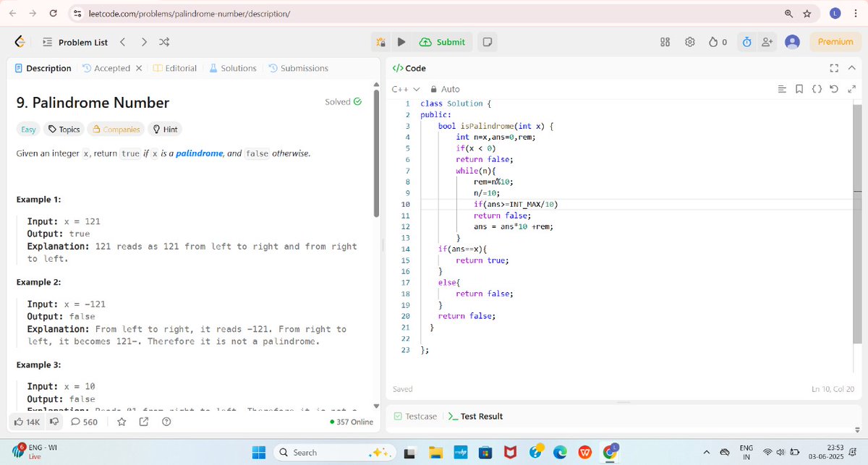Star the problem as favorite
Screen dimensions: 868x465
click(x=122, y=422)
